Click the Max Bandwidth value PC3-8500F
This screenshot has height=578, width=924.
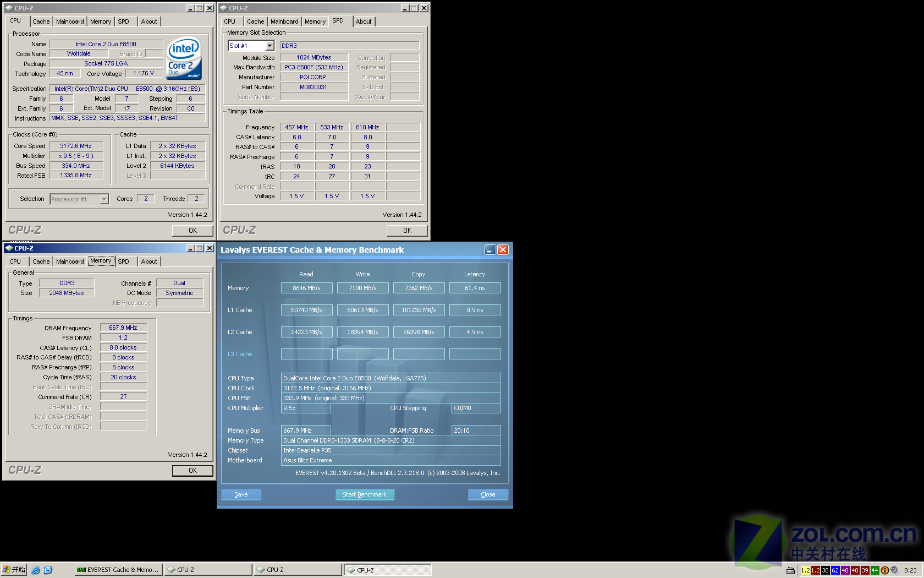point(314,67)
